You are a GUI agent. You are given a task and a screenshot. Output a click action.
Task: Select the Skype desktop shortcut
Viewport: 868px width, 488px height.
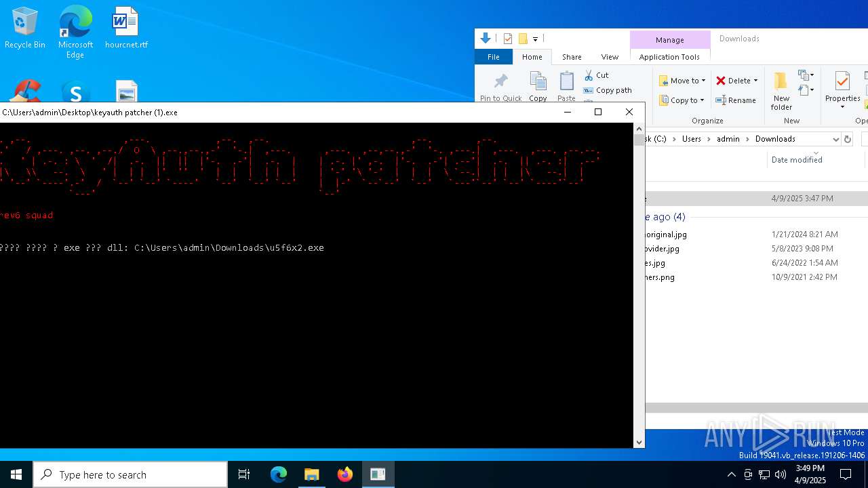[x=75, y=92]
